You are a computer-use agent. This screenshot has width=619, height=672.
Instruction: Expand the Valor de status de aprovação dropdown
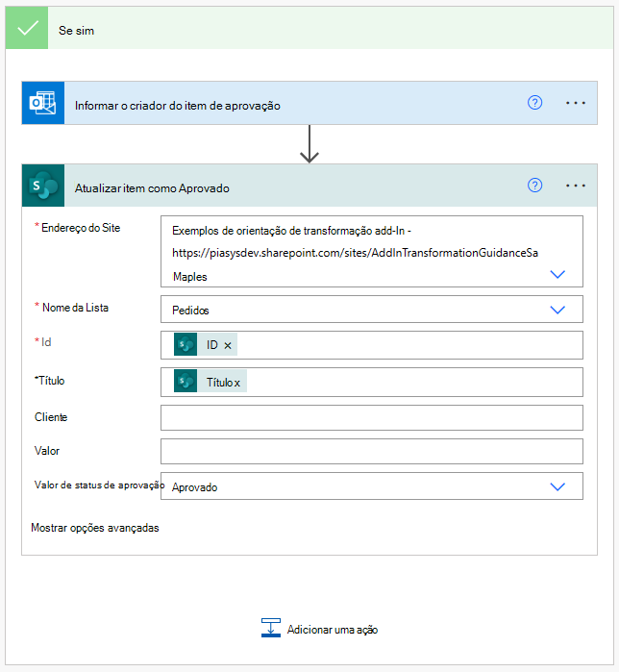point(557,486)
